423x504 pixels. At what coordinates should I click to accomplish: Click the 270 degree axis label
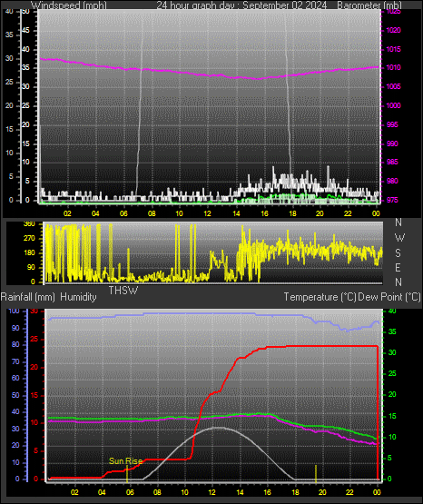click(x=29, y=239)
